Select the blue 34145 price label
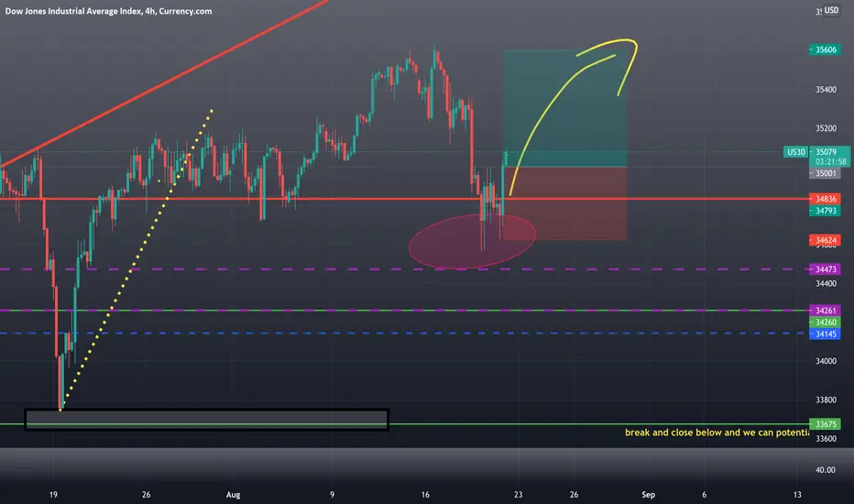This screenshot has width=854, height=504. click(825, 334)
